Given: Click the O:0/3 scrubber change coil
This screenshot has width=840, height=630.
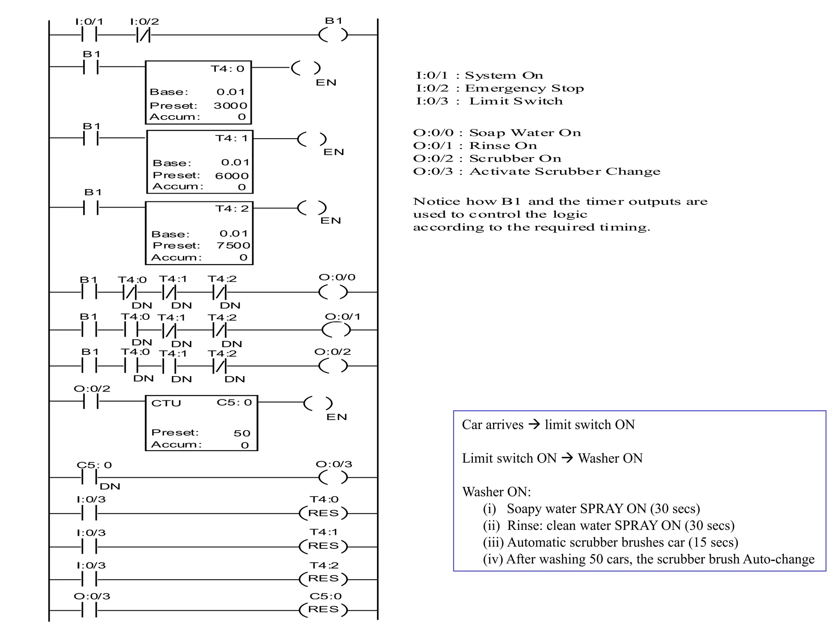Looking at the screenshot, I should click(x=333, y=477).
